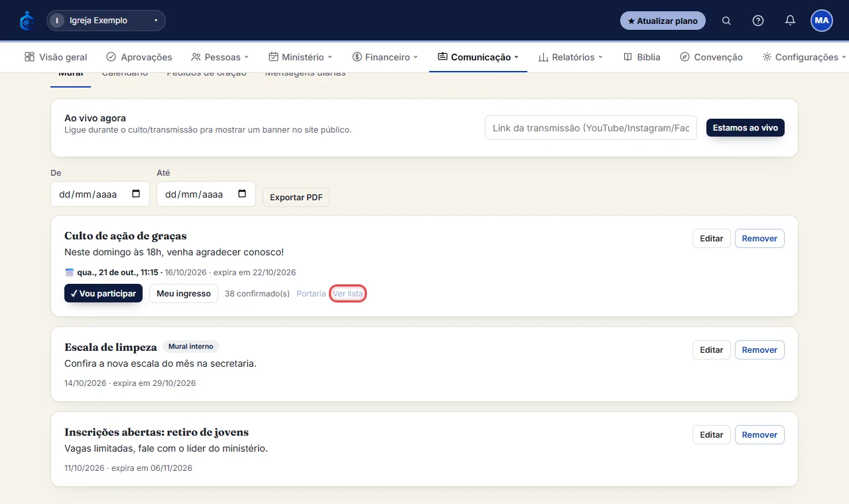Click the "Mural interno" badge

[191, 347]
